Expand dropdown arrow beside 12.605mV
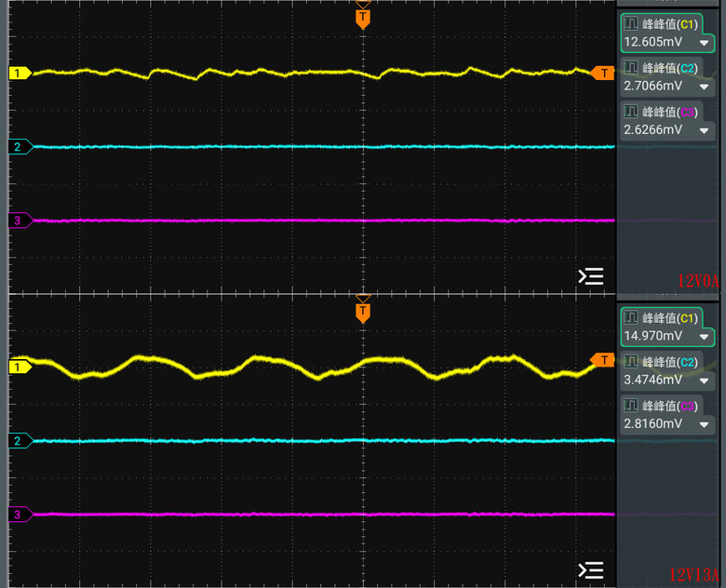726x588 pixels. pos(705,43)
